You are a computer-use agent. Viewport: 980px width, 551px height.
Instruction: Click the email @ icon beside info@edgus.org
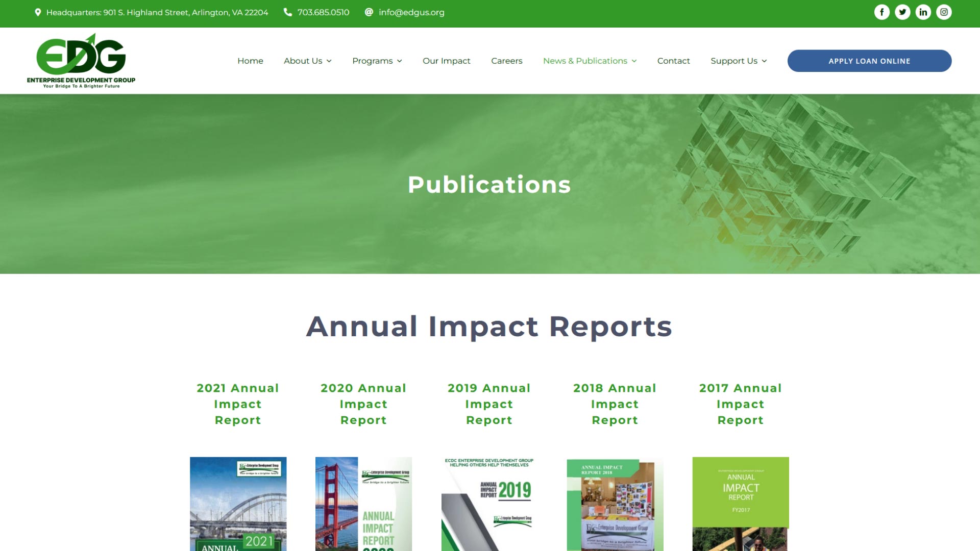coord(368,12)
